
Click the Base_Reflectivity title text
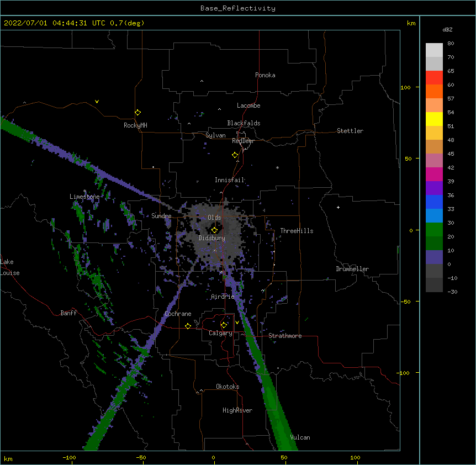[x=238, y=8]
